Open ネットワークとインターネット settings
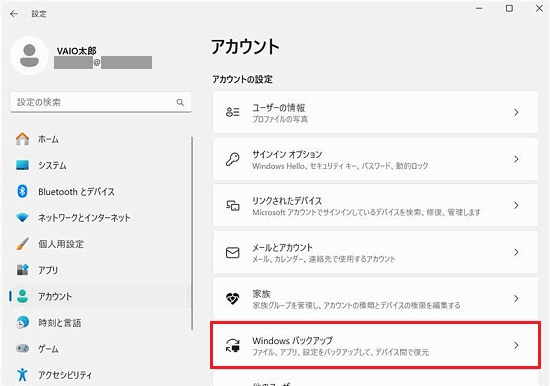The height and width of the screenshot is (386, 550). [x=84, y=218]
